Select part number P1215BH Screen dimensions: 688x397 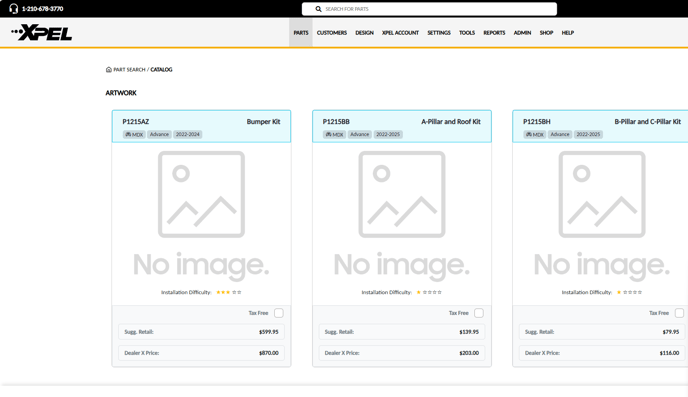(x=537, y=122)
